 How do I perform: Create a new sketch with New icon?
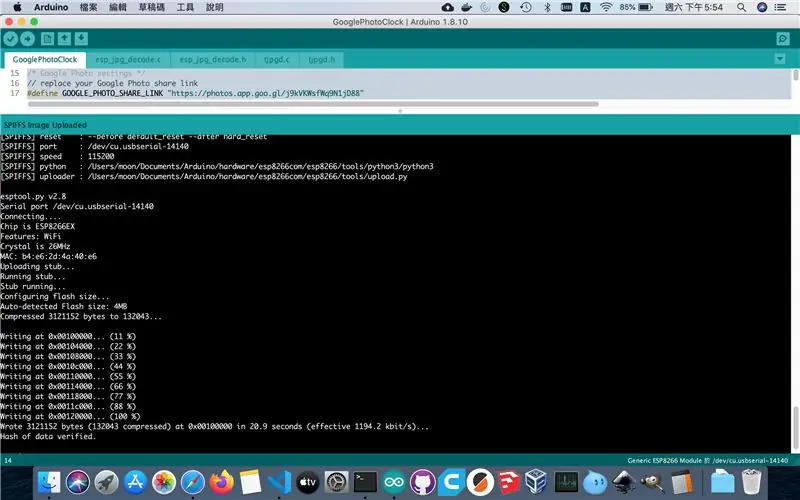click(47, 39)
